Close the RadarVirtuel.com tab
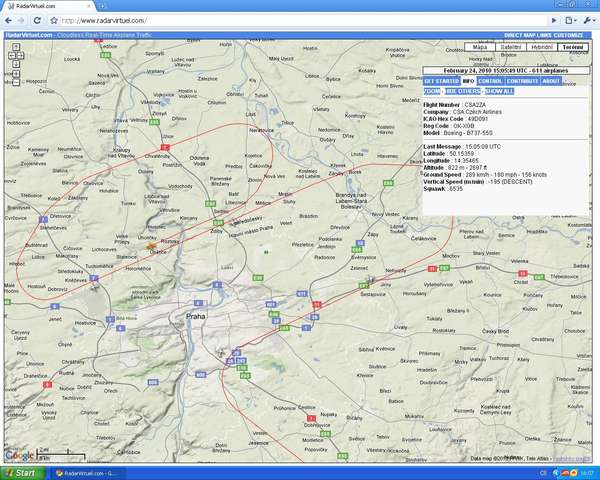Screen dimensions: 600x480 click(90, 6)
